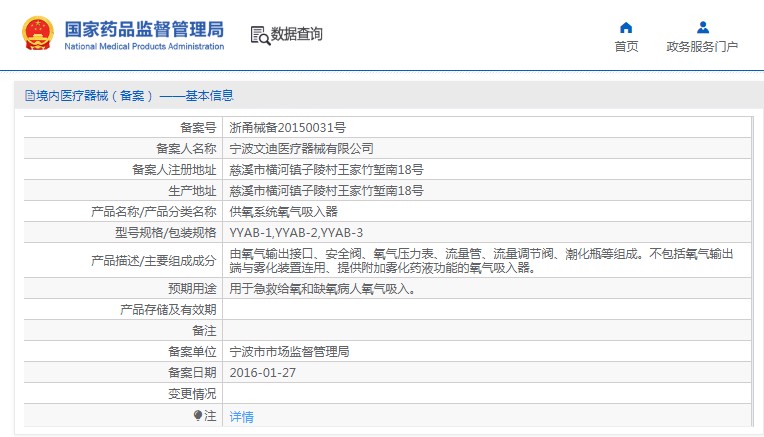Click 国家药品监督管理局 title text

click(144, 29)
